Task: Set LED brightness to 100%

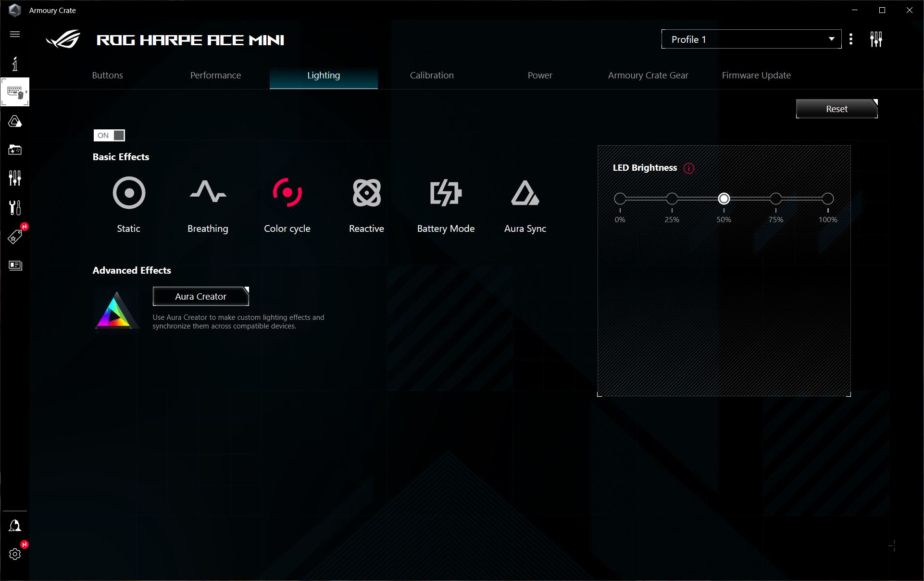Action: click(x=828, y=199)
